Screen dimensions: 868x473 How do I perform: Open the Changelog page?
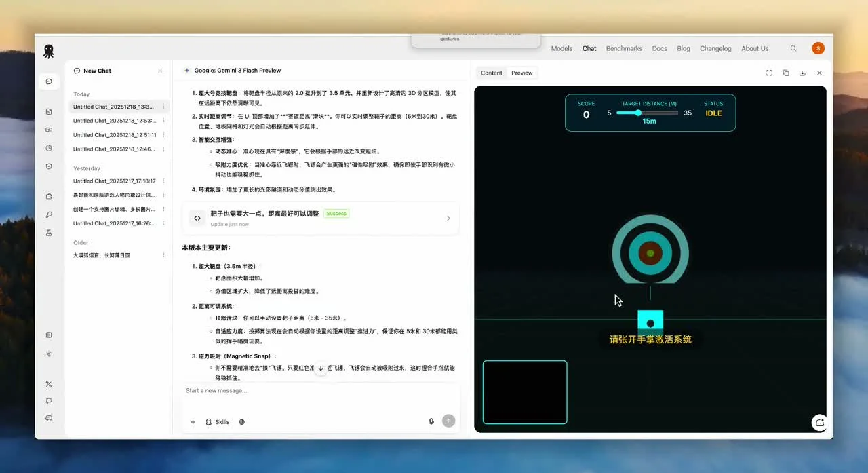[x=715, y=49]
